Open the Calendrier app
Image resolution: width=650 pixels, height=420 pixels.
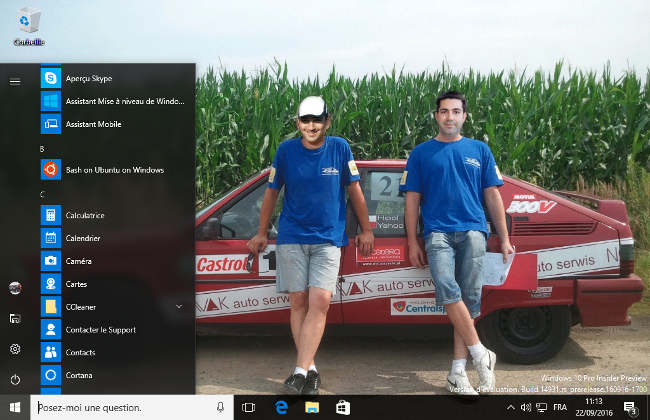point(83,238)
